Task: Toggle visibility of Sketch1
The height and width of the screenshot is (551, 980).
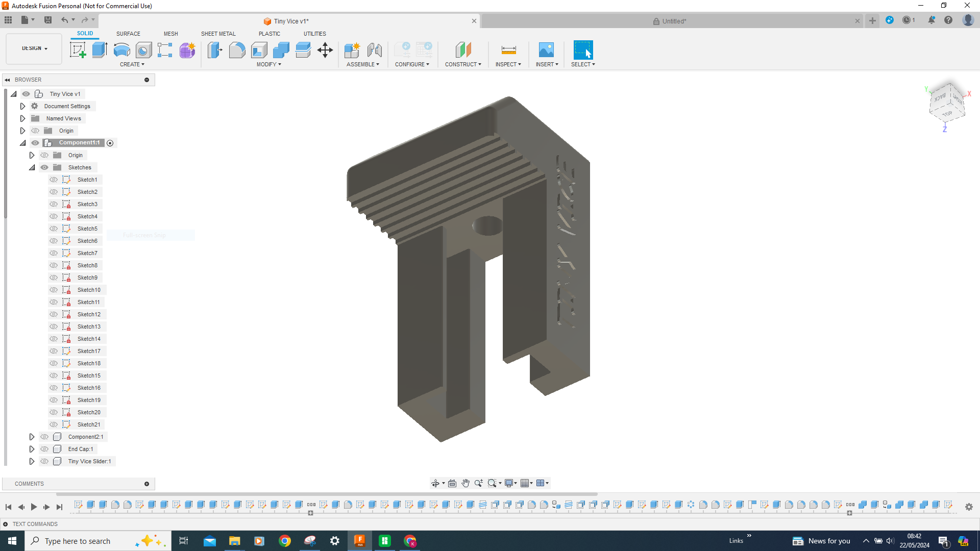Action: [x=54, y=180]
